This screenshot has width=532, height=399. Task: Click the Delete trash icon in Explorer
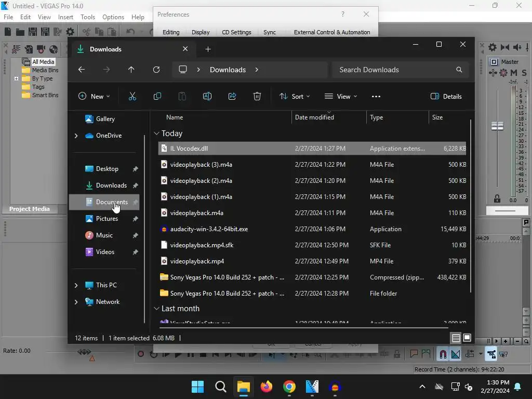(x=257, y=96)
